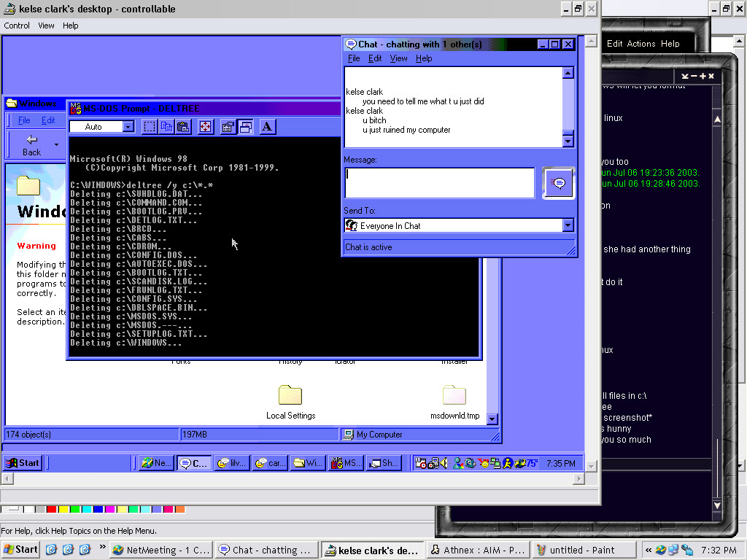
Task: Select the Mark tool in MS-DOS Prompt toolbar
Action: 150,127
